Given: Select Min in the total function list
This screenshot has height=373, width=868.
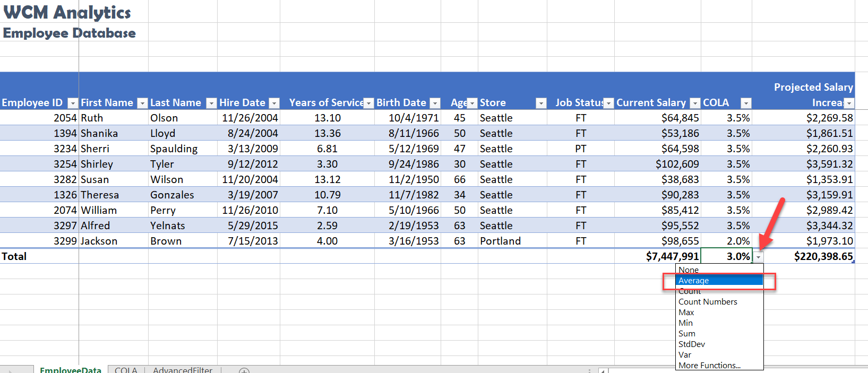Looking at the screenshot, I should [719, 323].
